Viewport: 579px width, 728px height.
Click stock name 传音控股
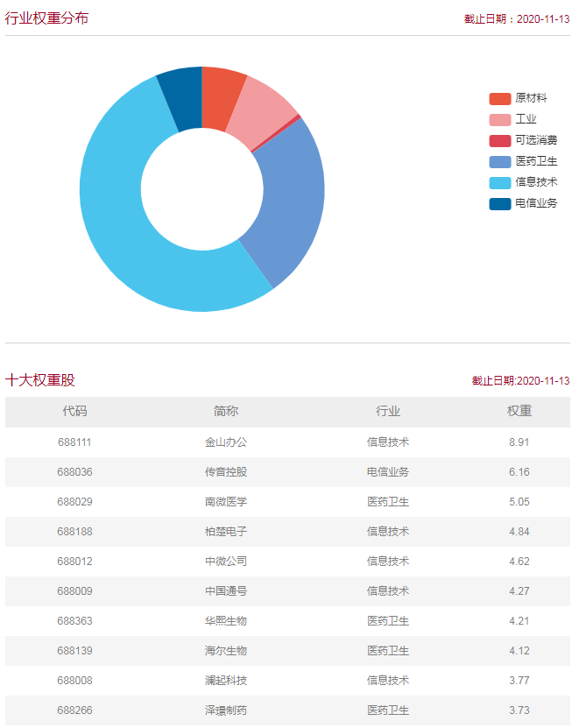coord(226,472)
